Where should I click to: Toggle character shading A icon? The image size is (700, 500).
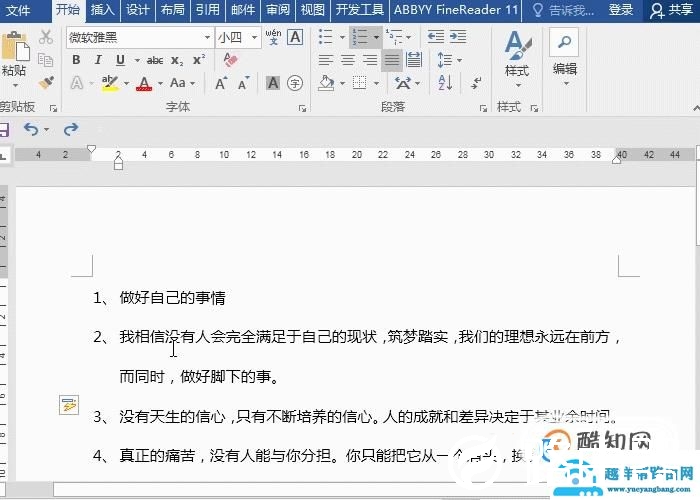click(273, 83)
